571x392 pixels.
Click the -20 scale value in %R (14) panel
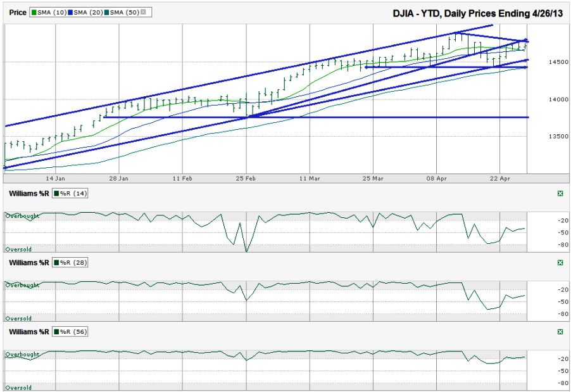pos(563,220)
